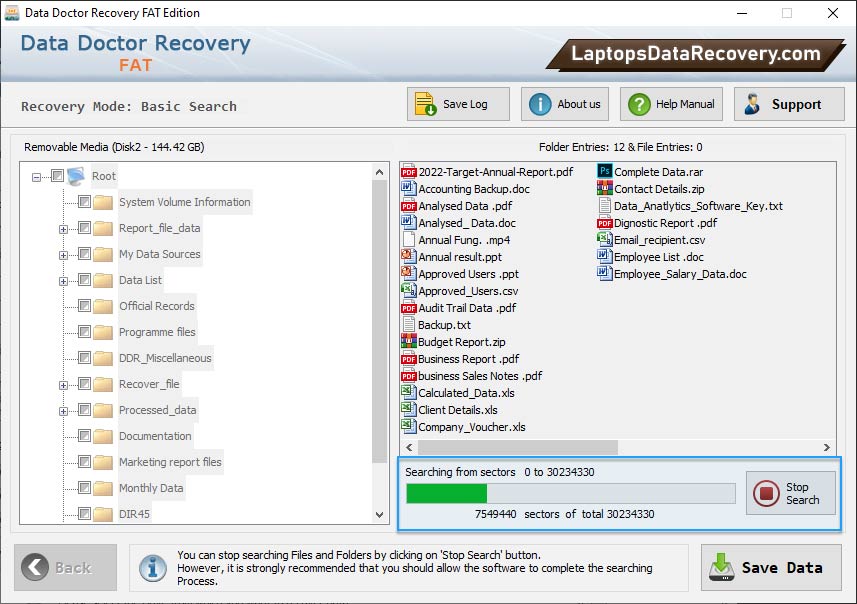Click the System Volume Information folder icon
Image resolution: width=857 pixels, height=604 pixels.
103,202
